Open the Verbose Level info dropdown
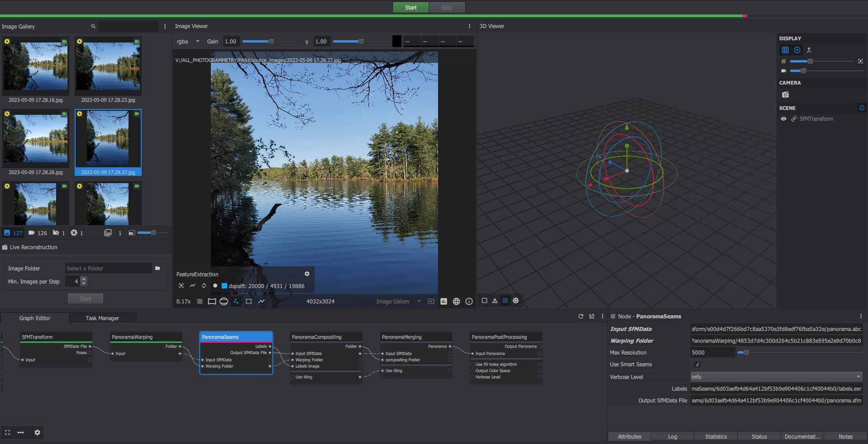Image resolution: width=868 pixels, height=444 pixels. 776,377
